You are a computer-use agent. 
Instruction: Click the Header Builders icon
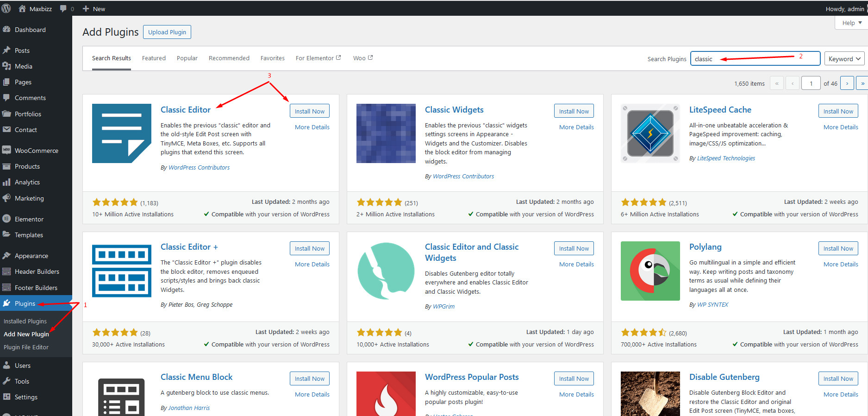6,271
